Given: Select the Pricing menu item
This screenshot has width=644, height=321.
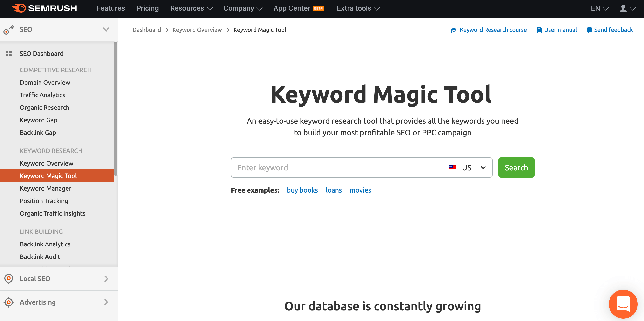Looking at the screenshot, I should (148, 8).
